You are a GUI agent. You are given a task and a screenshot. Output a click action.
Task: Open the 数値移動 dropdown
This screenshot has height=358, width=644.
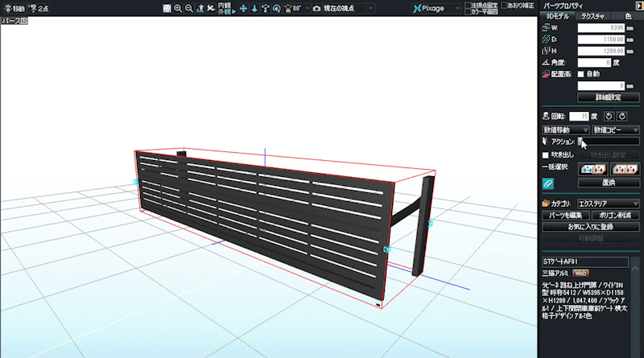(563, 130)
